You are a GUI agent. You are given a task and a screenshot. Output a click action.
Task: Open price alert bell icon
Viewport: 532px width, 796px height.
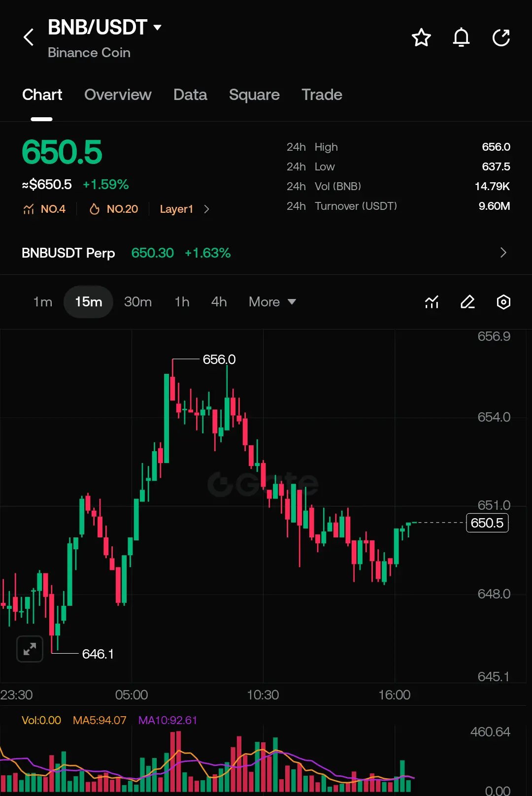click(461, 37)
